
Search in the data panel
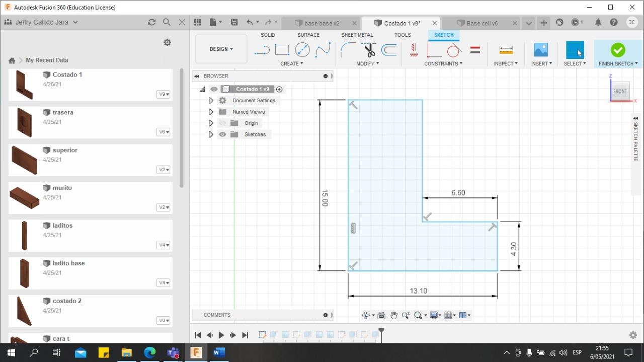point(167,22)
